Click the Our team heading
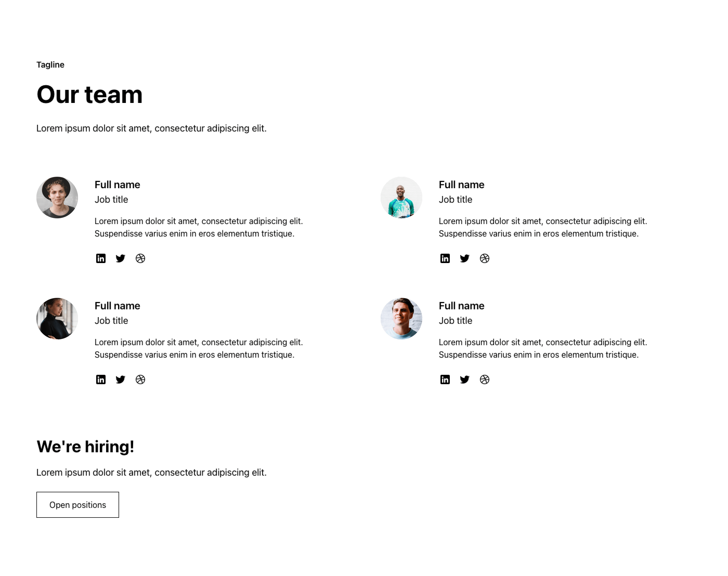This screenshot has height=576, width=728. [x=89, y=94]
